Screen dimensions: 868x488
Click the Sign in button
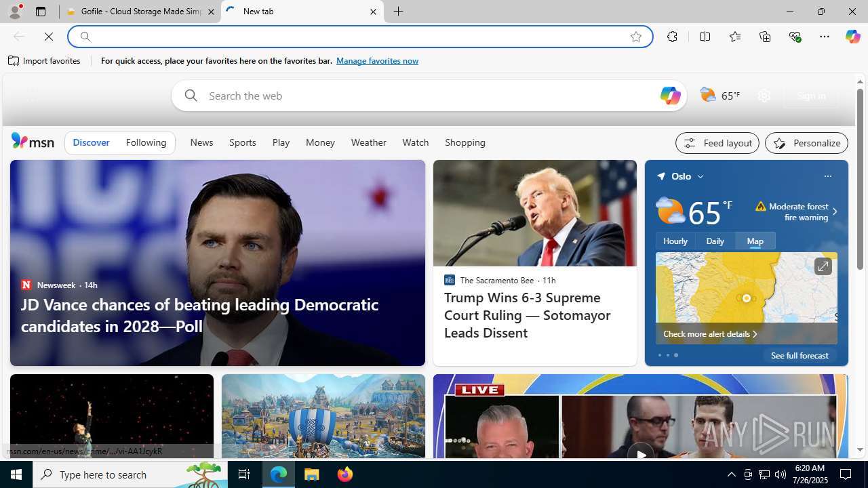(811, 96)
